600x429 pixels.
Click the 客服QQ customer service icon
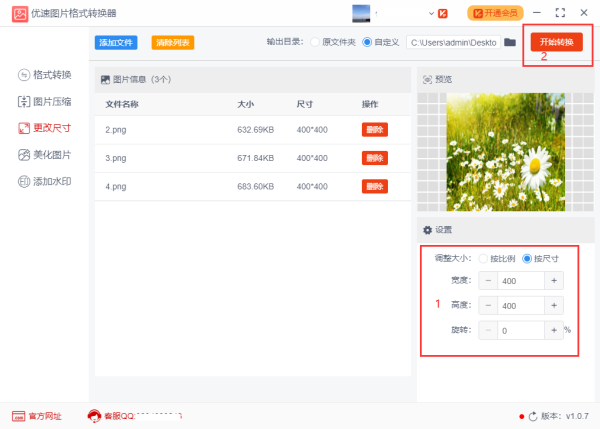click(x=95, y=416)
